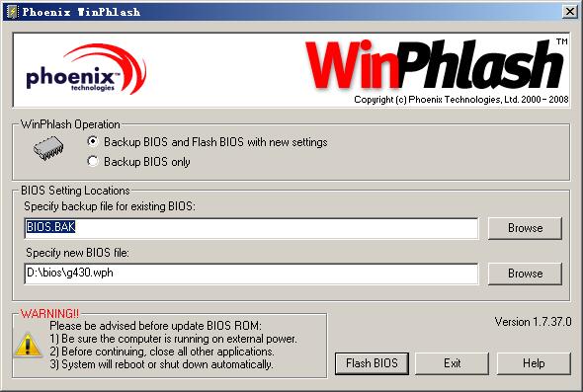Start flashing with the Flash BIOS button
The height and width of the screenshot is (392, 583).
[372, 363]
